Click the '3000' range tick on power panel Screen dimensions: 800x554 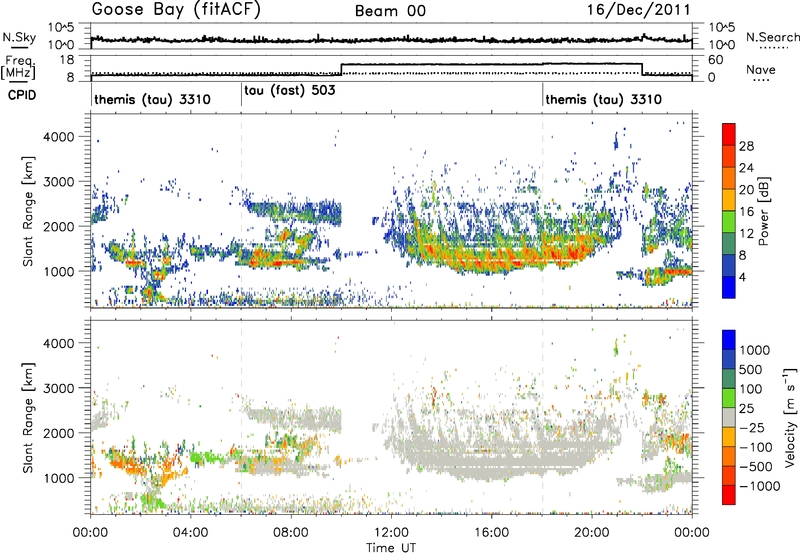pos(59,182)
